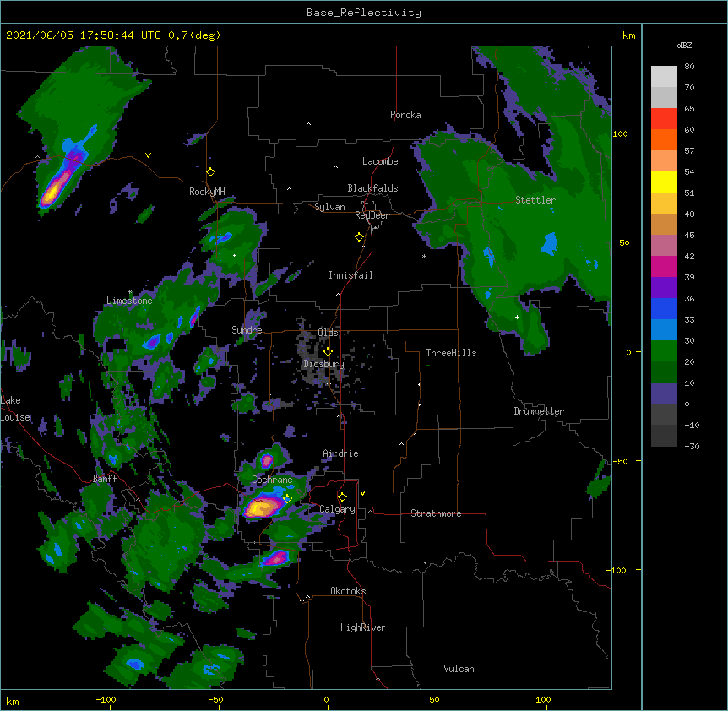728x711 pixels.
Task: Click the Stettler town label
Action: tap(535, 200)
